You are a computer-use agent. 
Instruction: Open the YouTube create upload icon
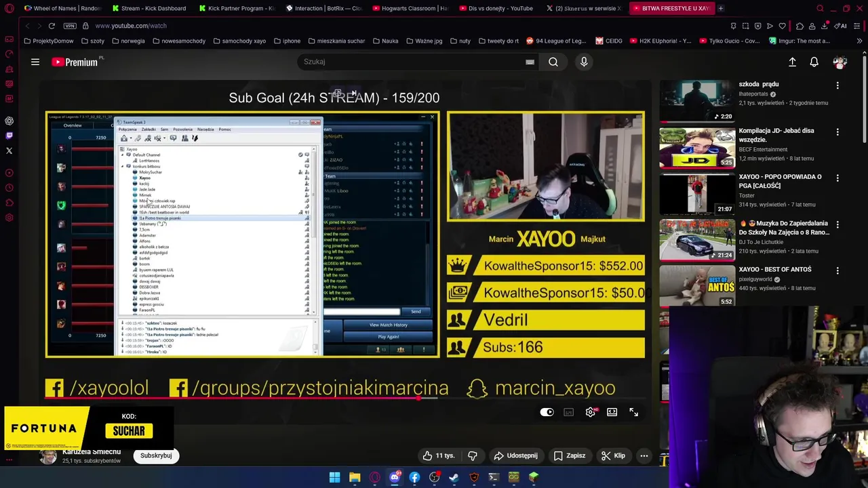coord(792,62)
